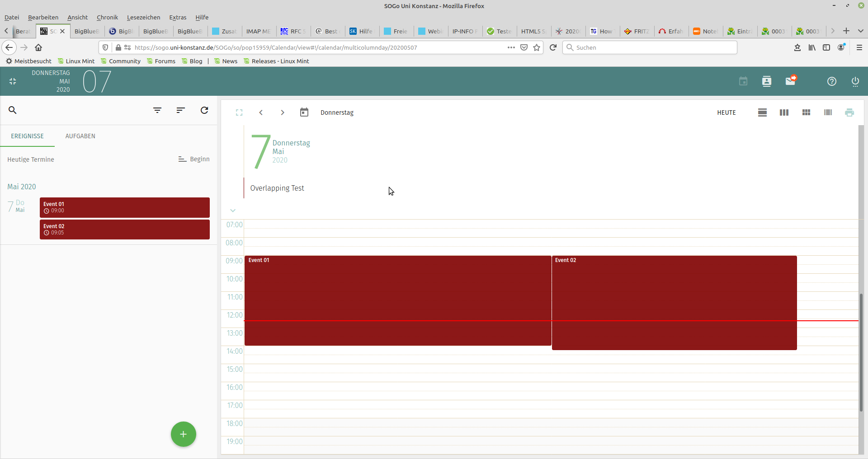This screenshot has width=868, height=459.
Task: Open Event 02 in the calendar grid
Action: 674,303
